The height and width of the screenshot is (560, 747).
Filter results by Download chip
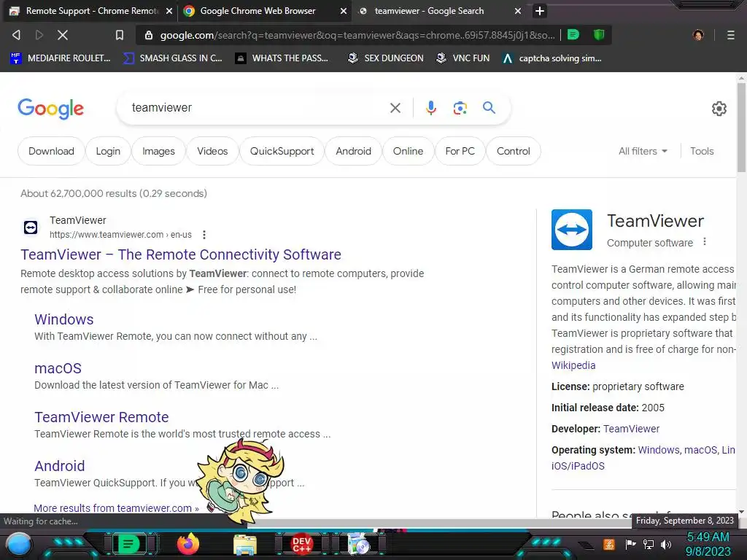[x=51, y=151]
